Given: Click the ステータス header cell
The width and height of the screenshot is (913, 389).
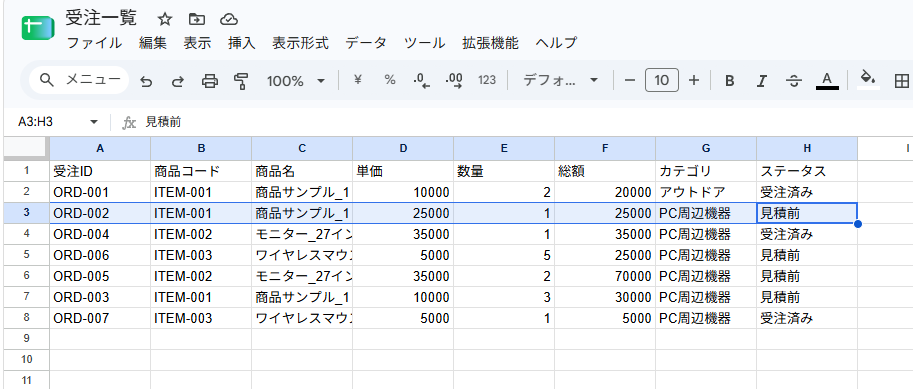Looking at the screenshot, I should tap(807, 171).
